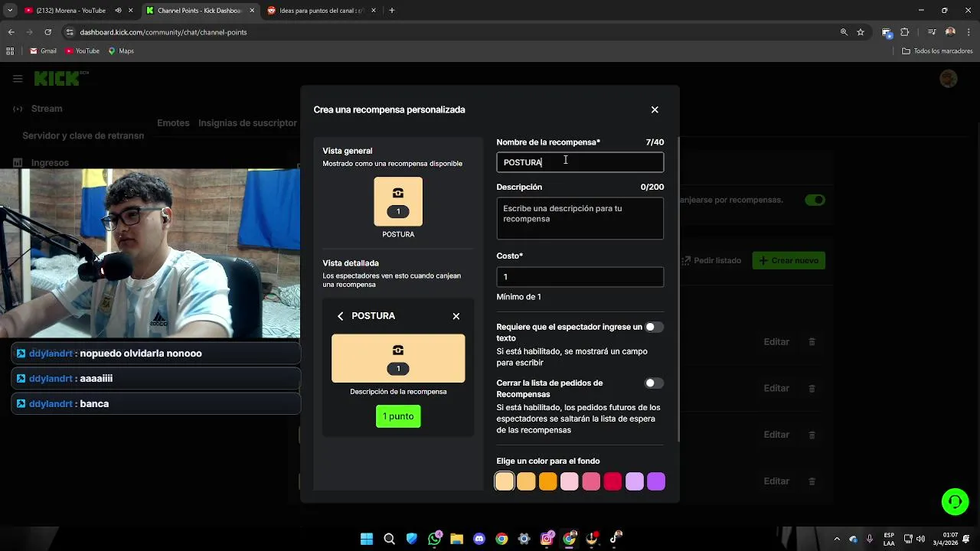
Task: Toggle close rewards request list
Action: pos(654,383)
